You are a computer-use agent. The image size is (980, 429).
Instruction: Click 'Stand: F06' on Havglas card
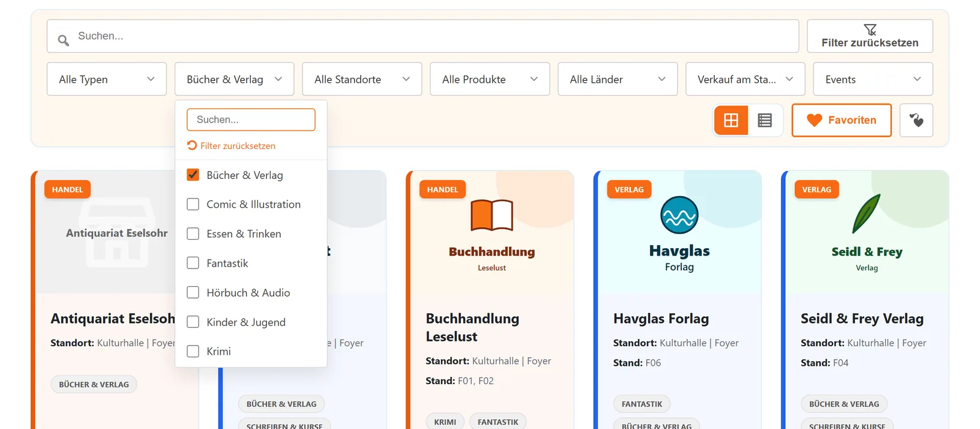[637, 363]
